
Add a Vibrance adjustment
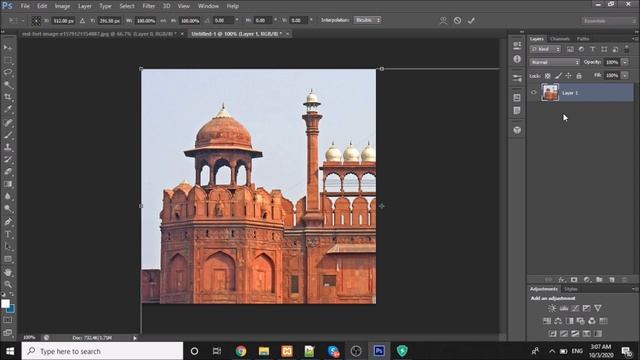598,309
